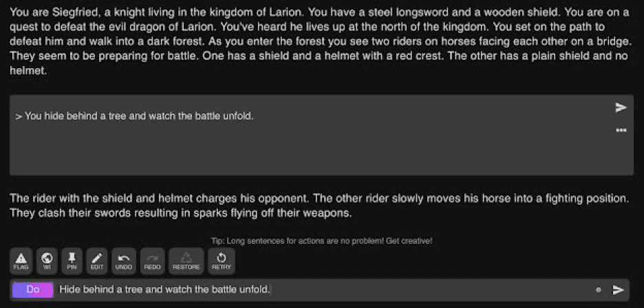The height and width of the screenshot is (308, 644).
Task: Undo the last action
Action: coord(124,261)
